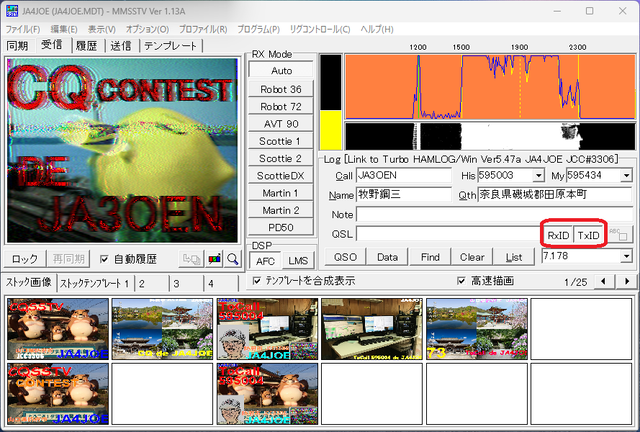Toggle TxID button

588,236
